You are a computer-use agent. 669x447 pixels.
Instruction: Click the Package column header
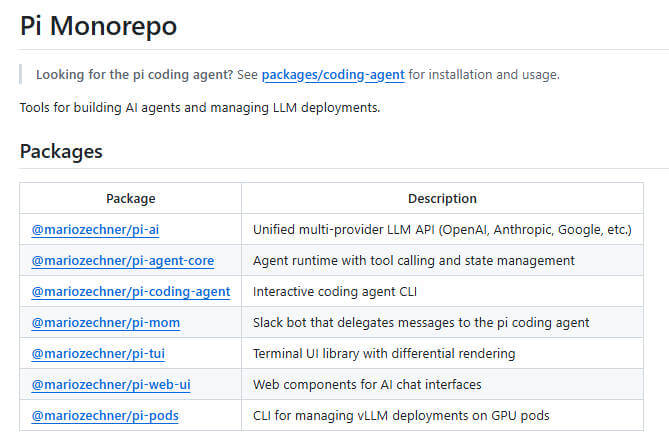(x=131, y=198)
